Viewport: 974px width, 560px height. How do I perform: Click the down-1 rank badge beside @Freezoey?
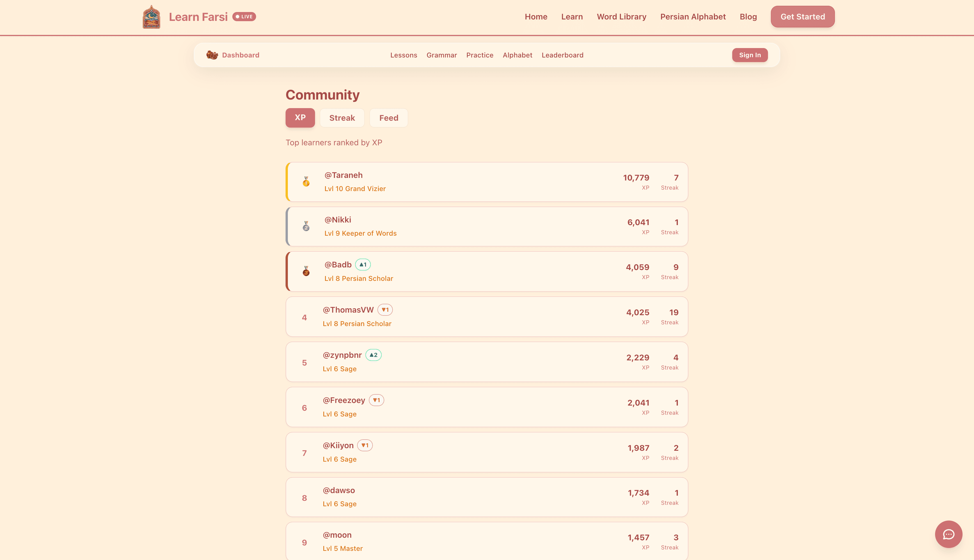[x=376, y=400]
